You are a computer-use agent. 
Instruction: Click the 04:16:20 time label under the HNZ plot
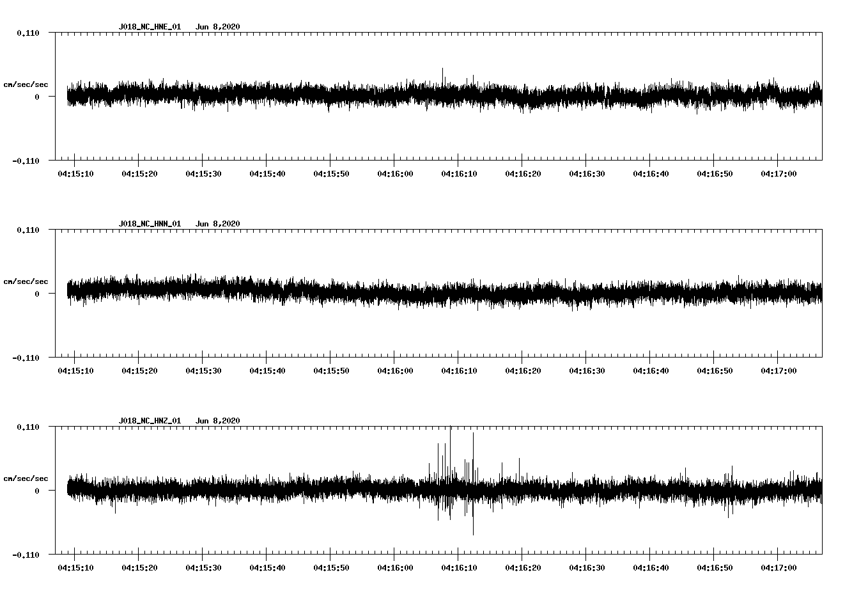[x=523, y=568]
